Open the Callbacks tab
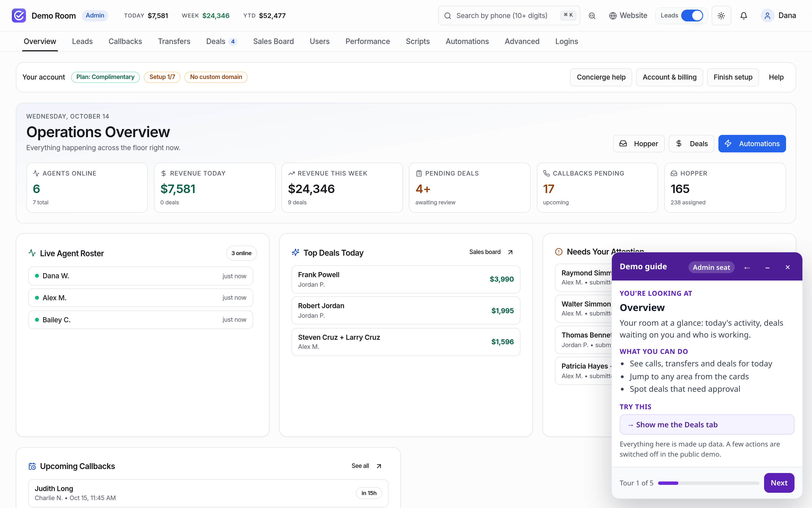This screenshot has width=812, height=508. (125, 41)
